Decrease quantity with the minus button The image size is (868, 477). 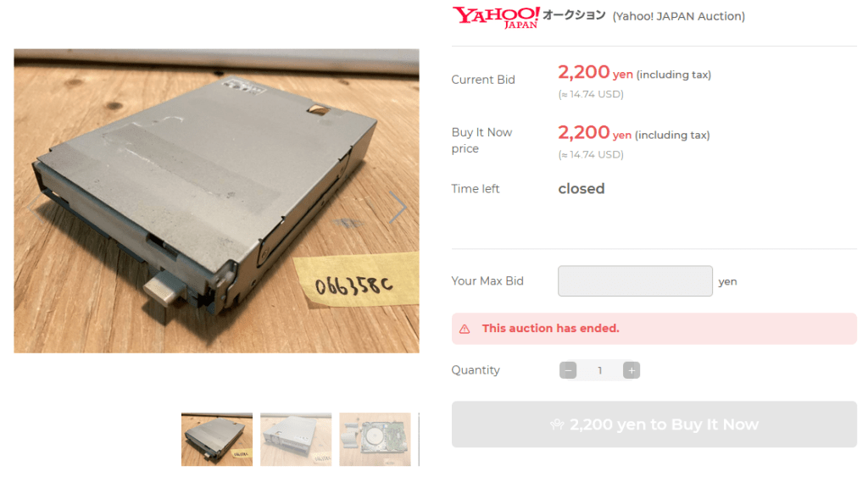(568, 370)
